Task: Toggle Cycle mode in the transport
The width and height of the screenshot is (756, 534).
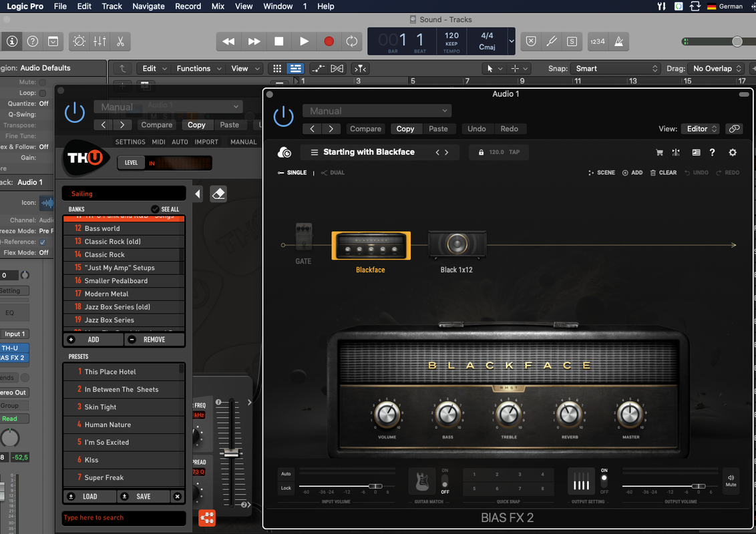Action: coord(352,41)
